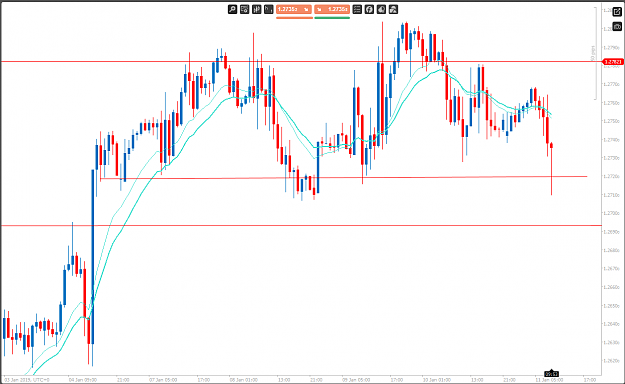
Task: Click the 1.2790 price axis label
Action: click(612, 47)
